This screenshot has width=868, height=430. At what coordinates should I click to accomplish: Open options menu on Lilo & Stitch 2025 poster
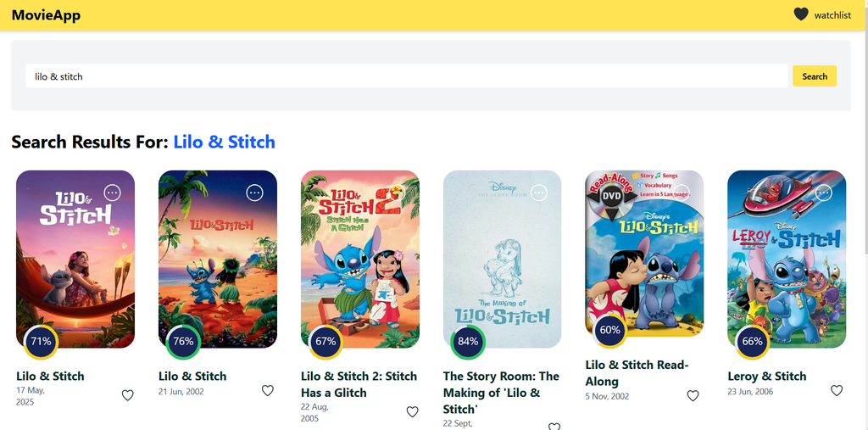113,193
